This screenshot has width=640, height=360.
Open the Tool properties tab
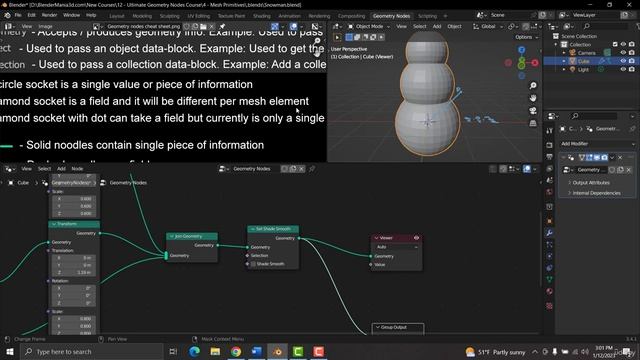pyautogui.click(x=549, y=131)
